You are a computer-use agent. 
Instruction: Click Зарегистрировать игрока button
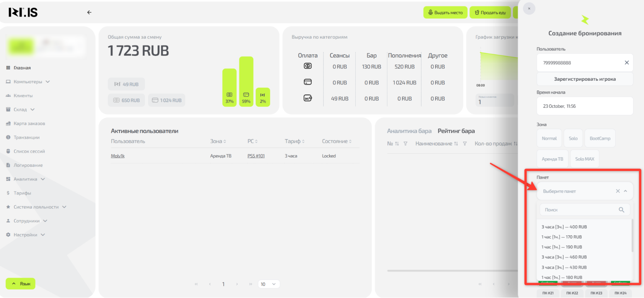click(584, 79)
